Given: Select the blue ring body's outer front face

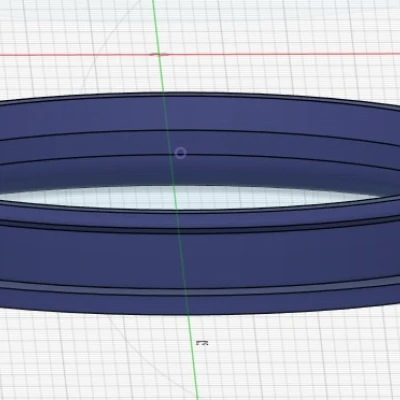Looking at the screenshot, I should 200,258.
